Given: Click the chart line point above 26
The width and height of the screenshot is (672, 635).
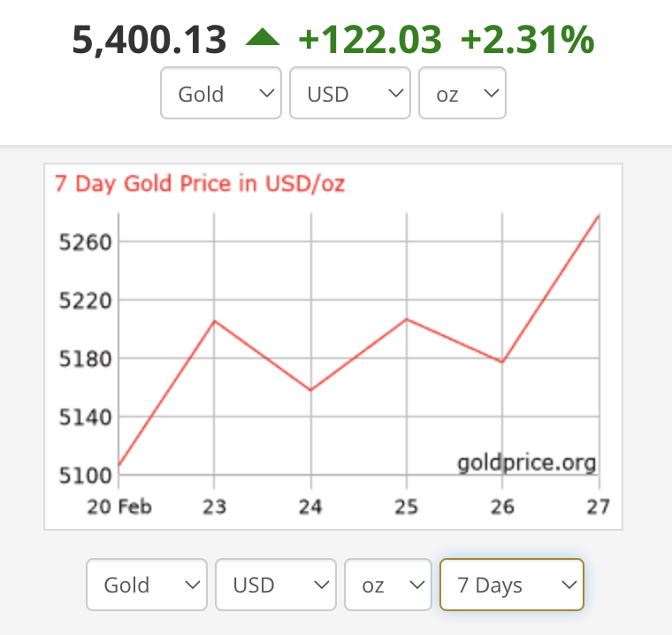Looking at the screenshot, I should click(x=502, y=362).
